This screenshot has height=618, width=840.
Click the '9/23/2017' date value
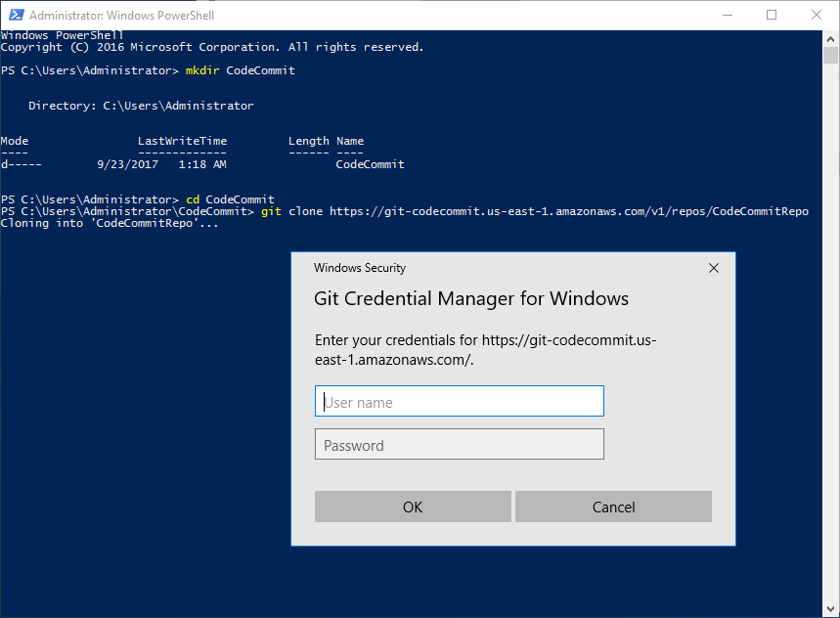(x=127, y=164)
